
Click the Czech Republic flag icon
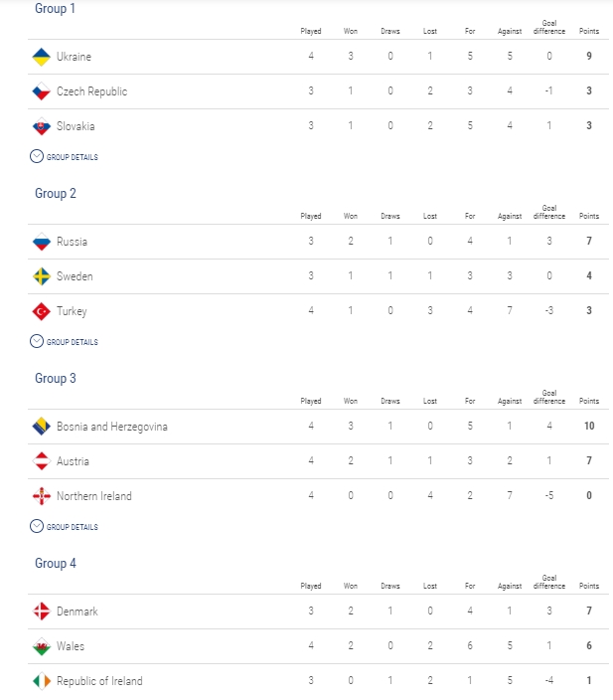click(x=42, y=91)
